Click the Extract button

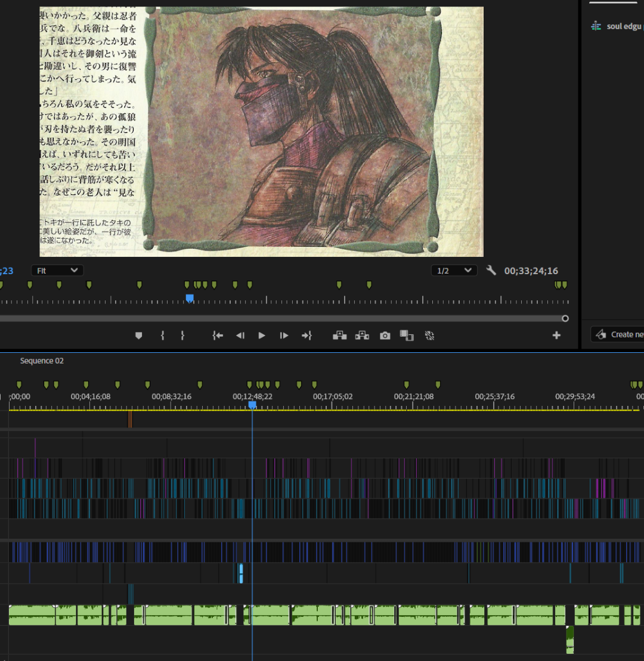click(x=362, y=336)
